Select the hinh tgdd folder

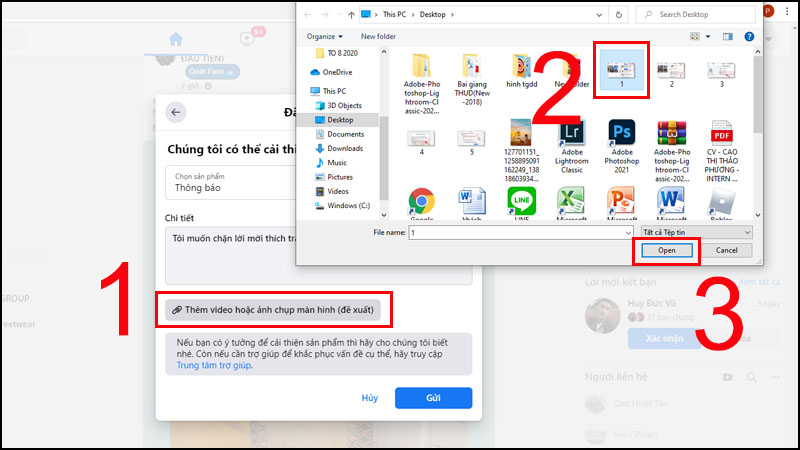point(521,70)
